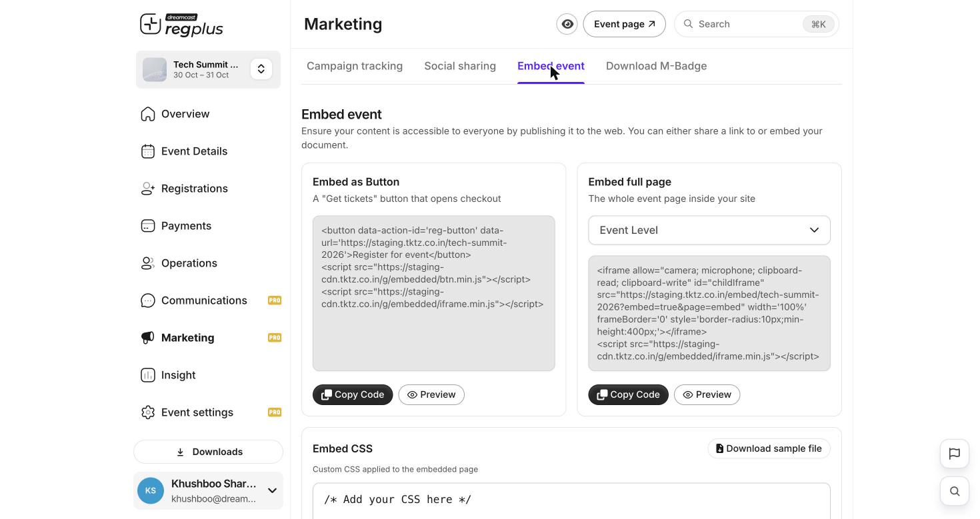This screenshot has height=519, width=980.
Task: Click the ⌘K shortcut badge
Action: (x=819, y=24)
